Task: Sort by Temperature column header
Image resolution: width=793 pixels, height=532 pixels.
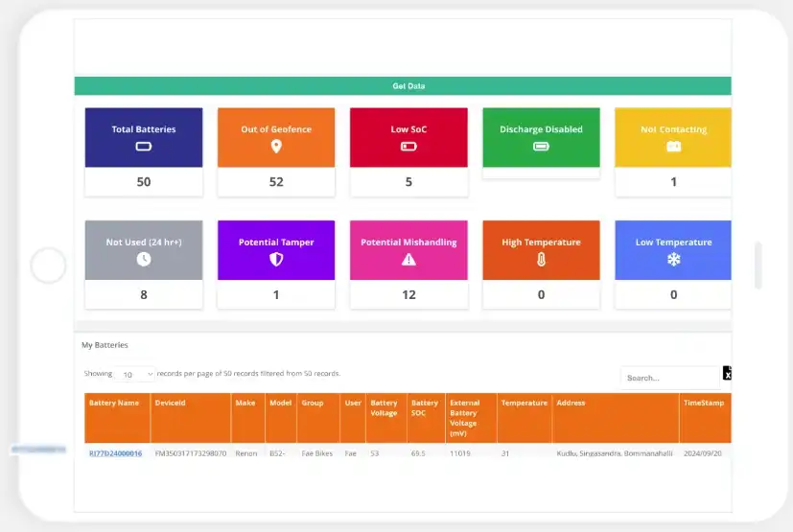Action: pyautogui.click(x=524, y=404)
